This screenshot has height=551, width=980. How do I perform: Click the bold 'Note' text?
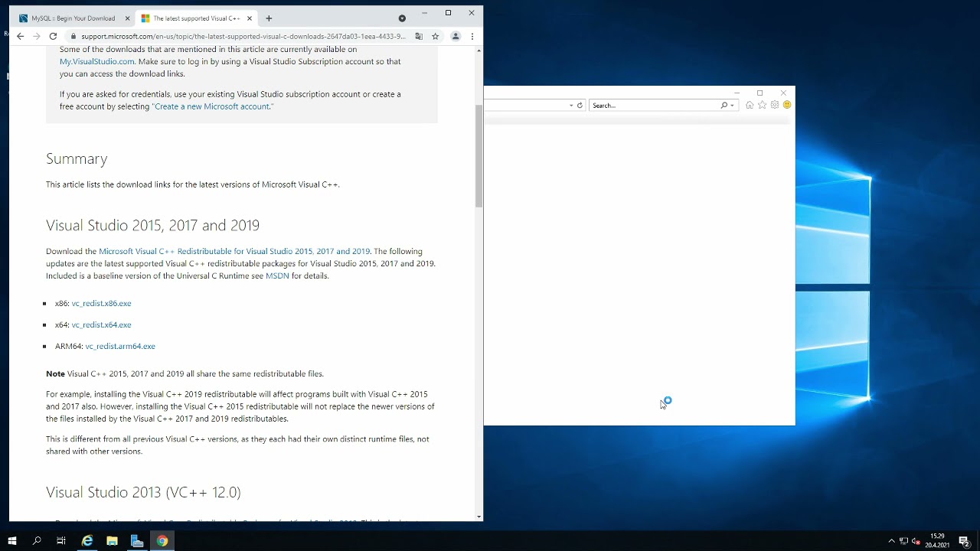55,373
